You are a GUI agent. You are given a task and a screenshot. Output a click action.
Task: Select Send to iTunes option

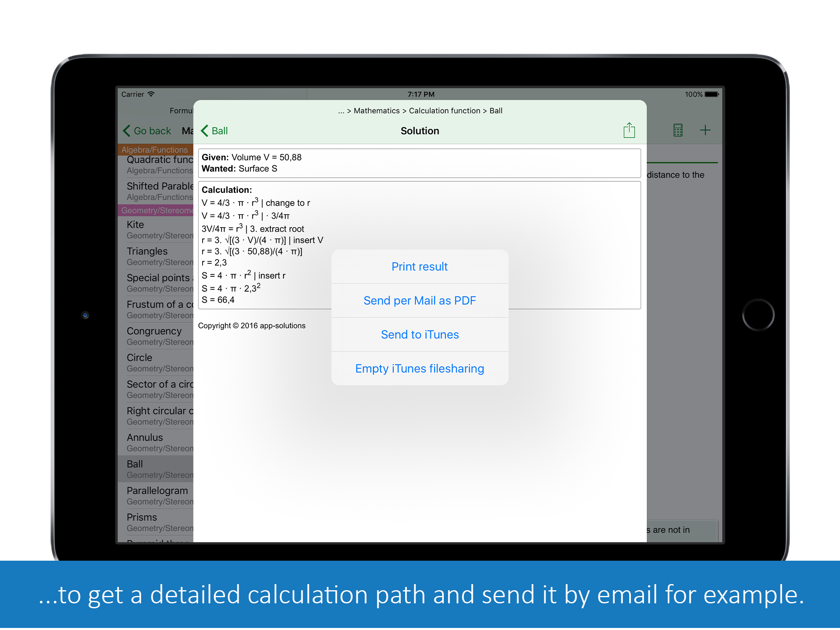click(x=420, y=335)
